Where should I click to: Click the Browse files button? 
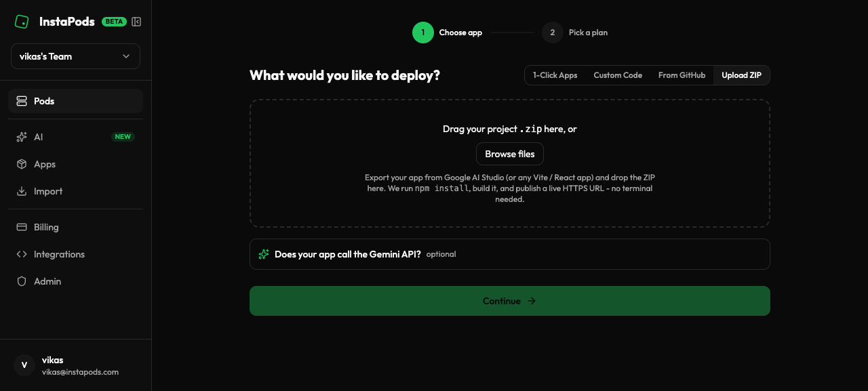510,154
